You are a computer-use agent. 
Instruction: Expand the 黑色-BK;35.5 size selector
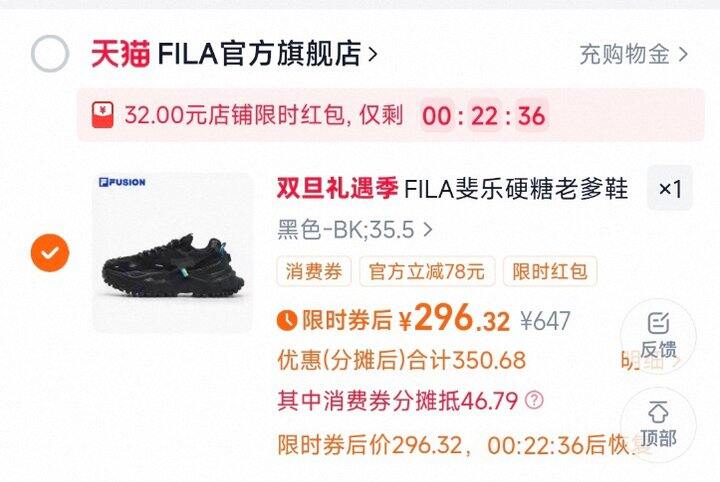[354, 230]
